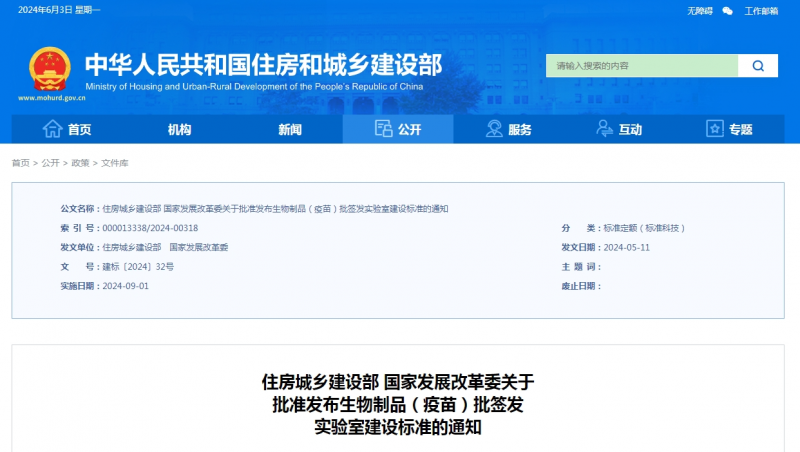Click 文件库 in the breadcrumb
The height and width of the screenshot is (452, 800).
[x=114, y=163]
